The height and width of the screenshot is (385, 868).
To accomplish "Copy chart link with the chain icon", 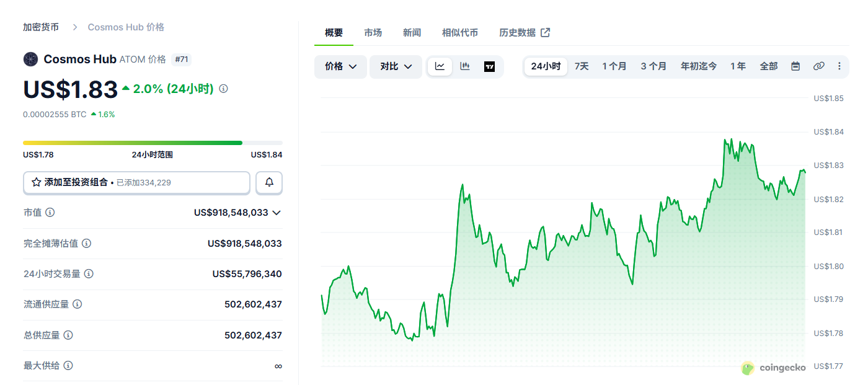I will coord(819,66).
